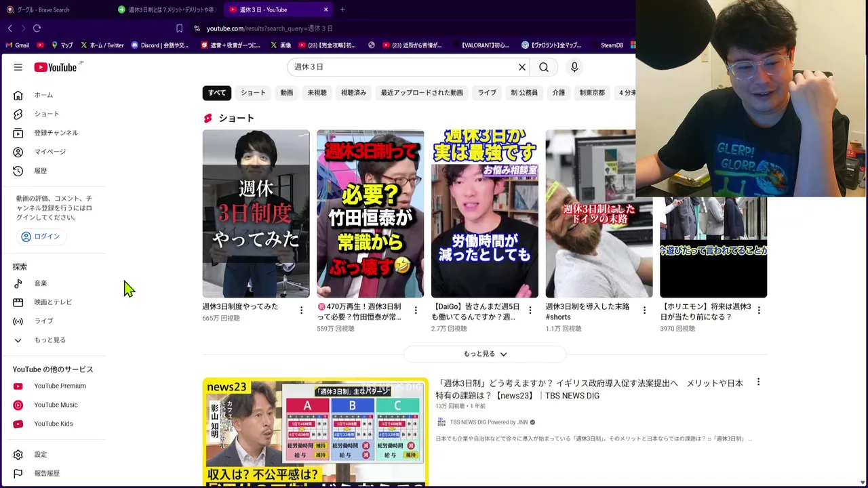Open the SteamDB bookmark
The width and height of the screenshot is (868, 488).
coord(607,45)
